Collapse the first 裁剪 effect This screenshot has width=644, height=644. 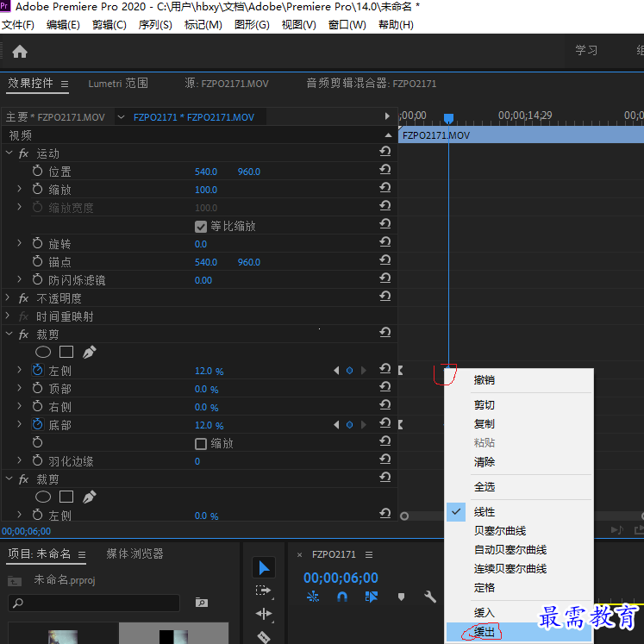click(x=9, y=334)
